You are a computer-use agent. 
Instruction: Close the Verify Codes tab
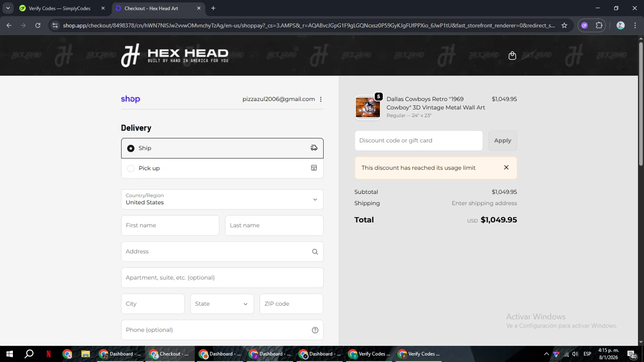[x=103, y=8]
